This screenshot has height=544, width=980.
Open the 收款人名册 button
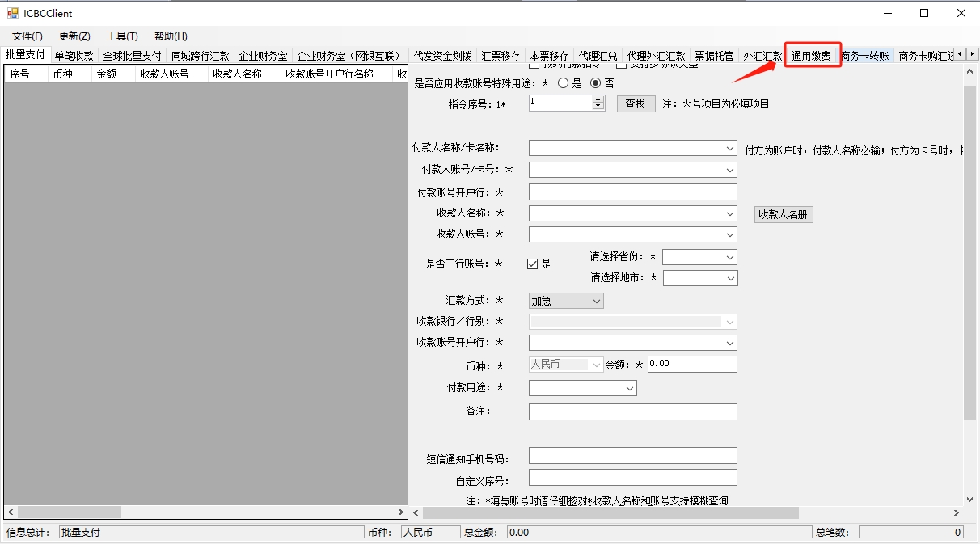pos(783,214)
